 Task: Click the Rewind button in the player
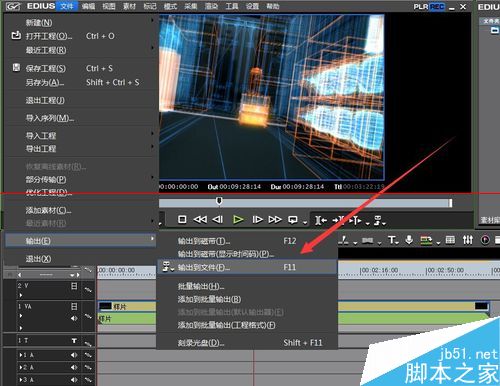tap(200, 219)
